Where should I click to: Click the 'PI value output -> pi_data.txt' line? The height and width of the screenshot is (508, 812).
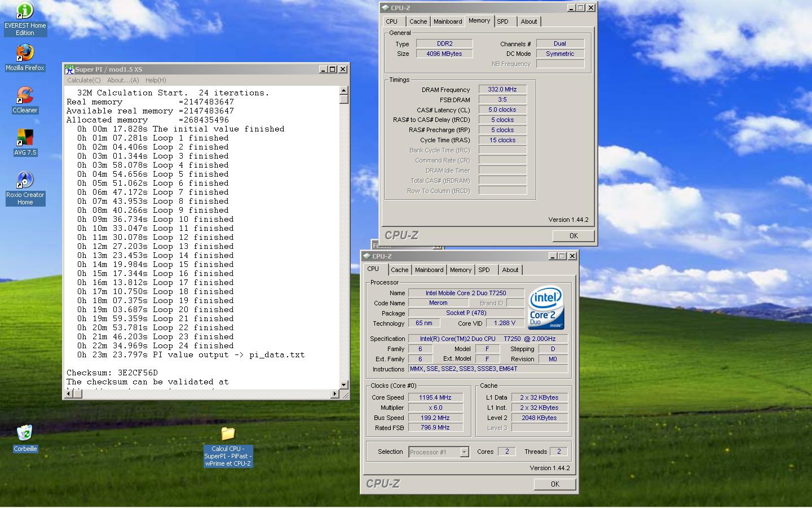point(191,354)
